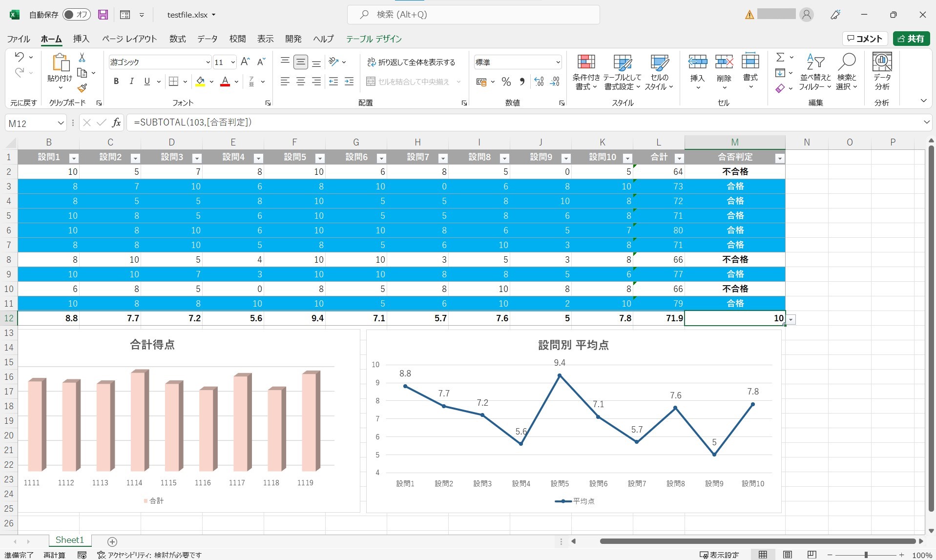Image resolution: width=936 pixels, height=560 pixels.
Task: Switch to Page Break Preview icon
Action: point(812,555)
